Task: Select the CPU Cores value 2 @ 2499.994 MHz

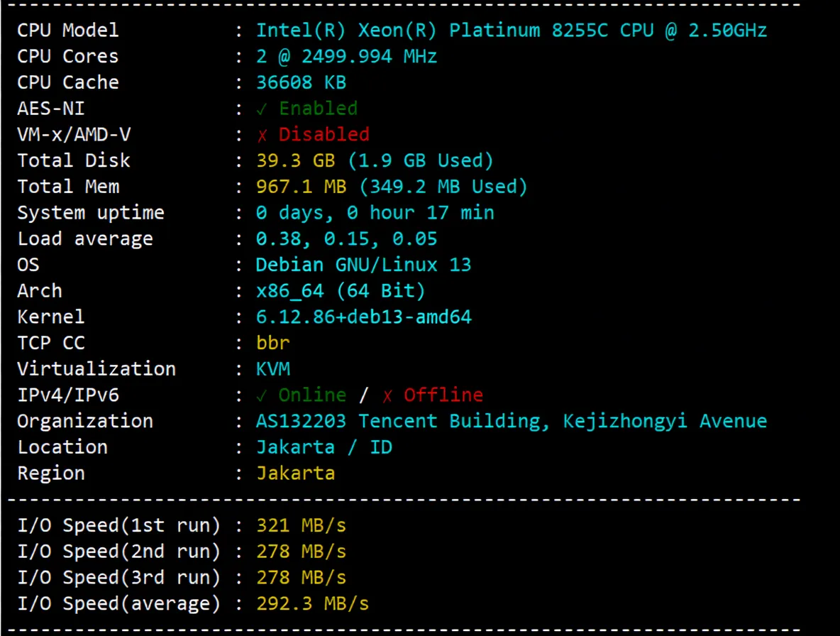Action: tap(347, 56)
